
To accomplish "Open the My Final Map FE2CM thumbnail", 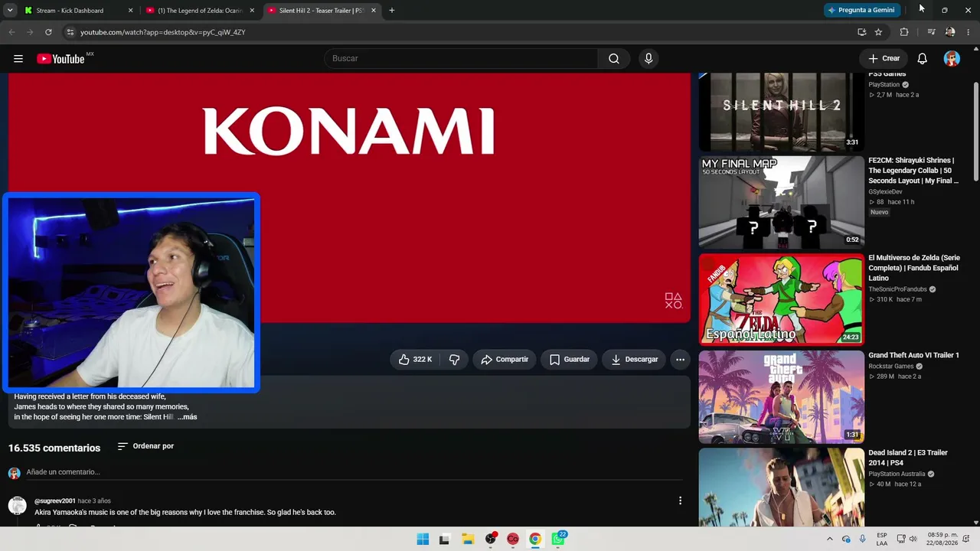I will 782,203.
